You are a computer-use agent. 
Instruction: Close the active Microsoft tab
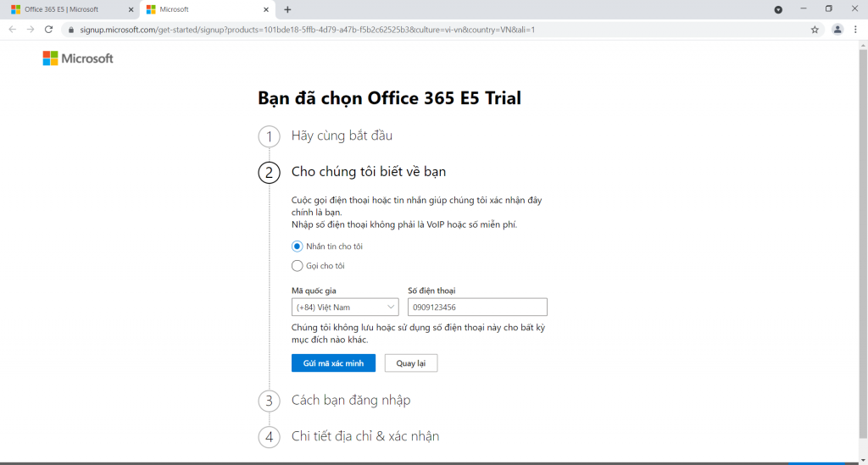point(266,9)
